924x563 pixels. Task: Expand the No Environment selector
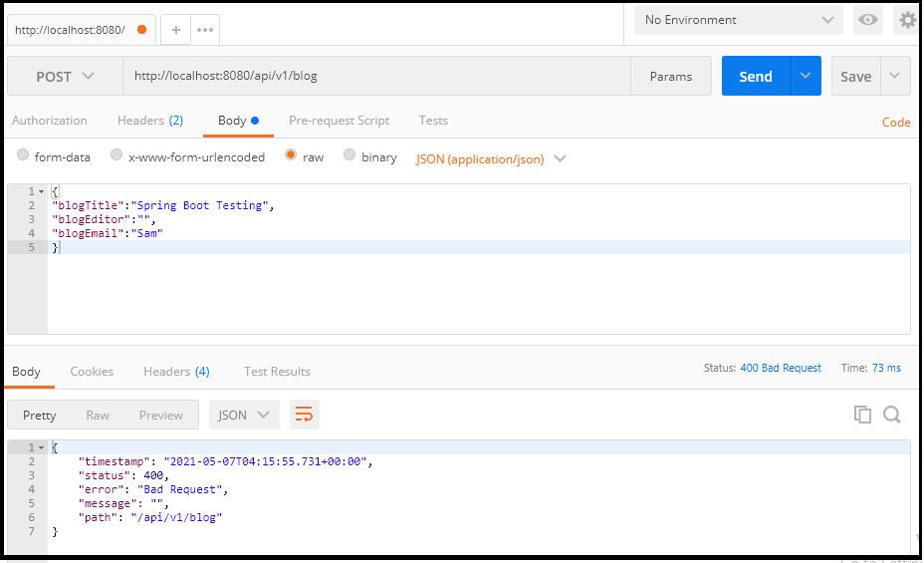[738, 20]
